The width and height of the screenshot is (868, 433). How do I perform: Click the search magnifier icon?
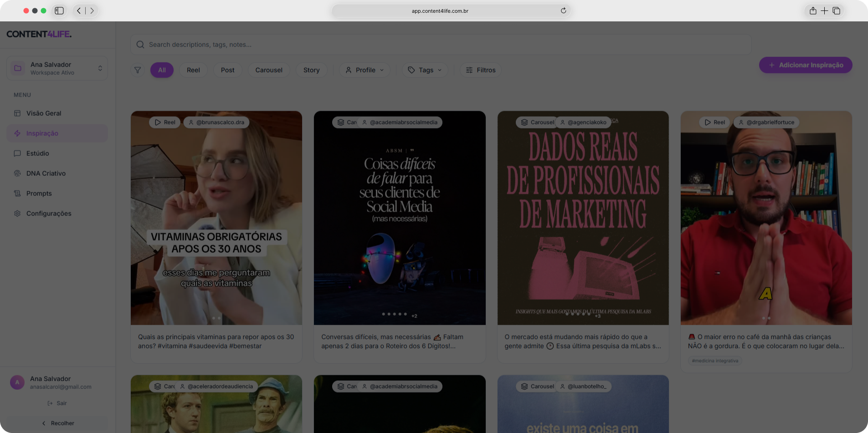click(x=140, y=45)
